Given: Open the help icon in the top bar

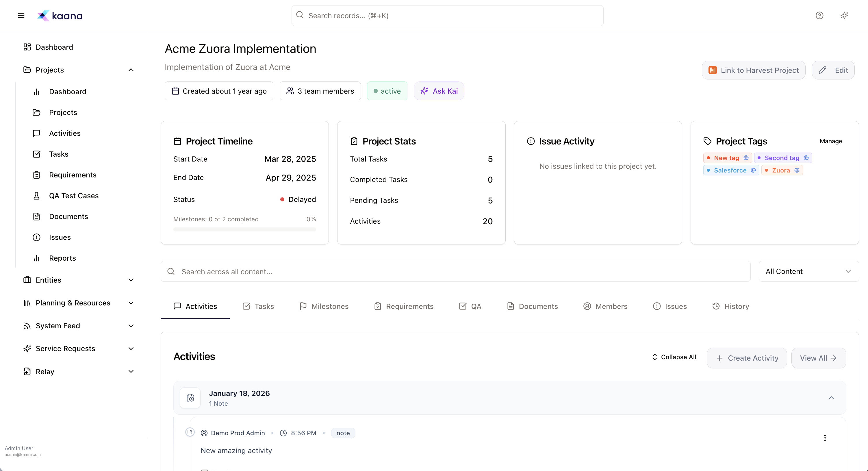Looking at the screenshot, I should (x=819, y=16).
